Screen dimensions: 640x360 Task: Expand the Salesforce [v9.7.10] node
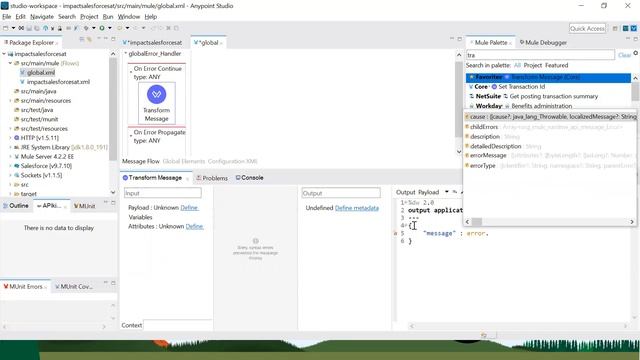click(x=10, y=166)
